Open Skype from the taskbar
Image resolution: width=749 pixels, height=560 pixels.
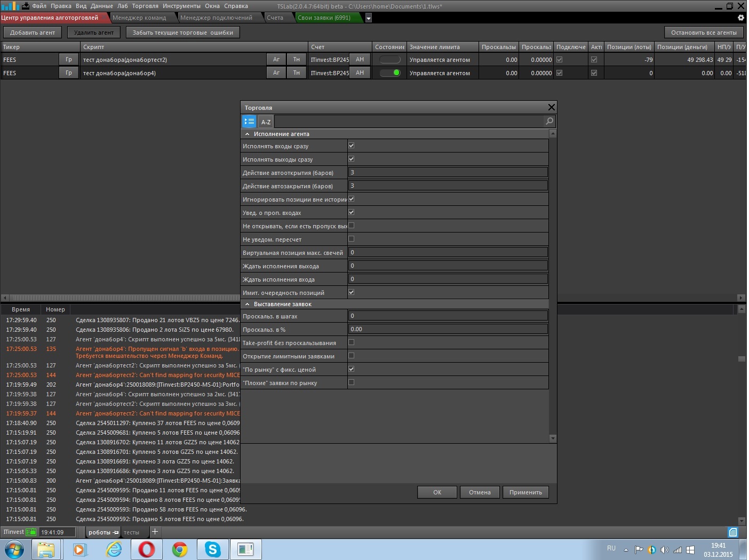[x=213, y=549]
